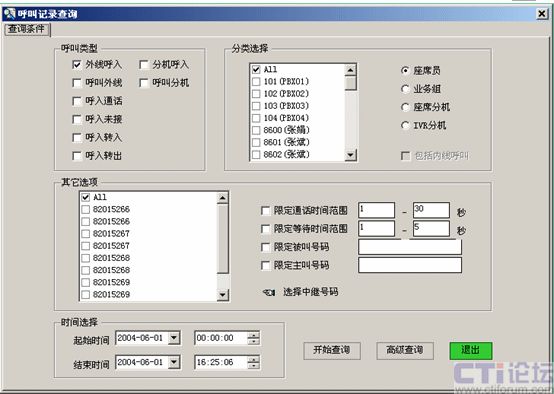Open 高级查询 advanced query button
The image size is (554, 394).
(405, 351)
